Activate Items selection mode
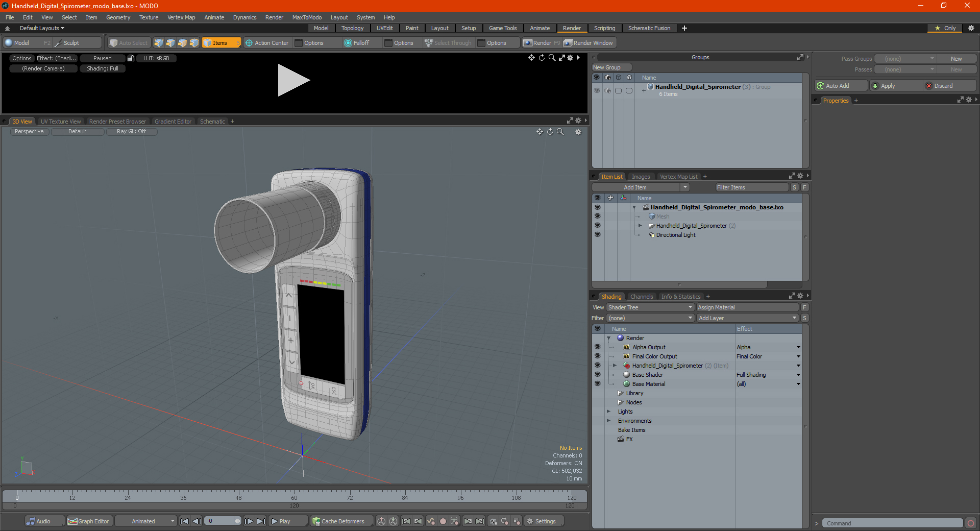 221,43
